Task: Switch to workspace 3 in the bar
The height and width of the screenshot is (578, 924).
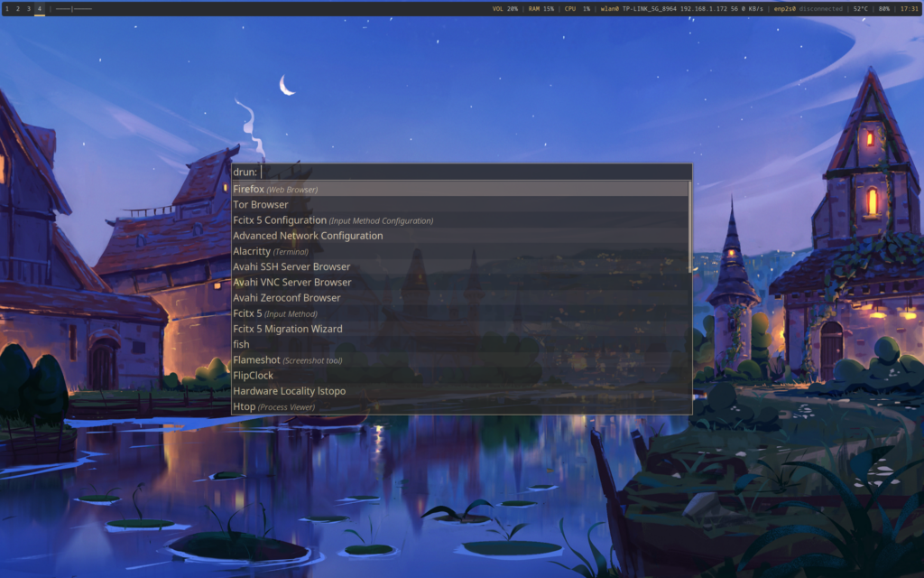Action: pos(28,8)
